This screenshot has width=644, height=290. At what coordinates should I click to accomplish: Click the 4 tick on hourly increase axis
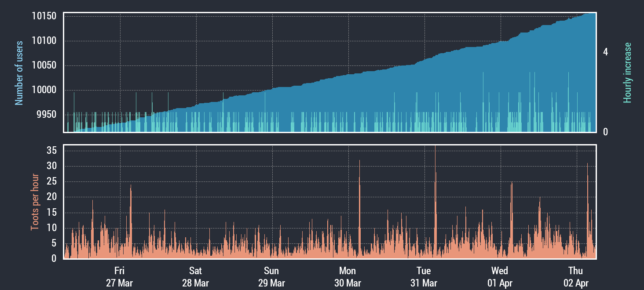pyautogui.click(x=606, y=52)
